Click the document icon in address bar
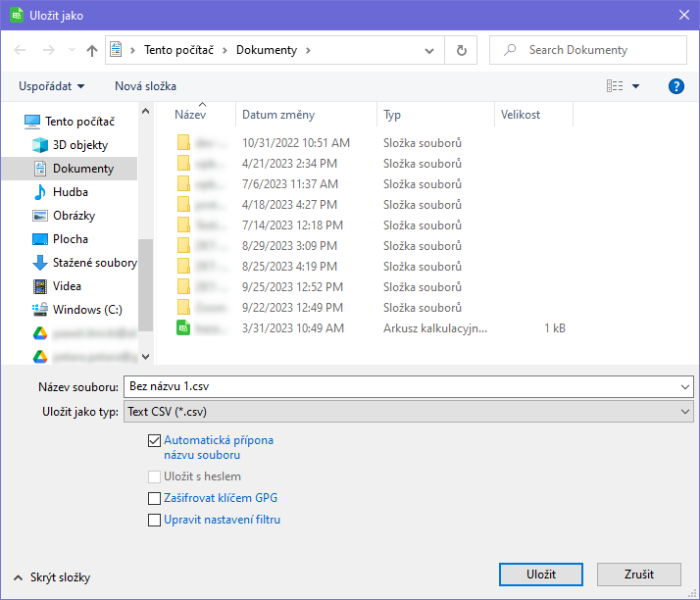This screenshot has height=600, width=700. pyautogui.click(x=116, y=50)
